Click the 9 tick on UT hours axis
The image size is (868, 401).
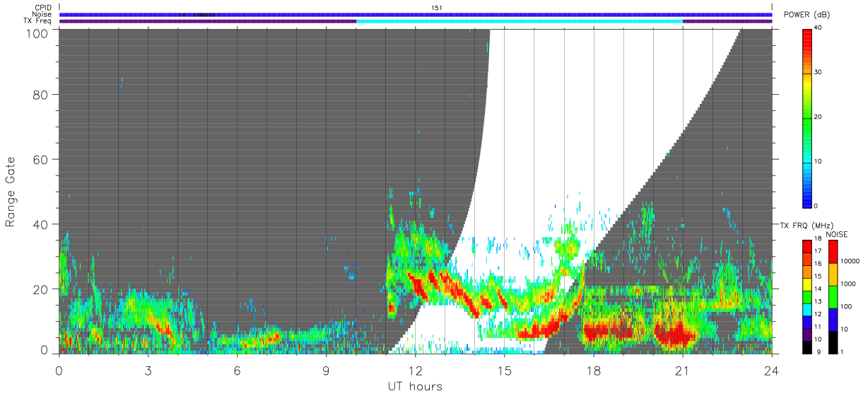pyautogui.click(x=326, y=370)
